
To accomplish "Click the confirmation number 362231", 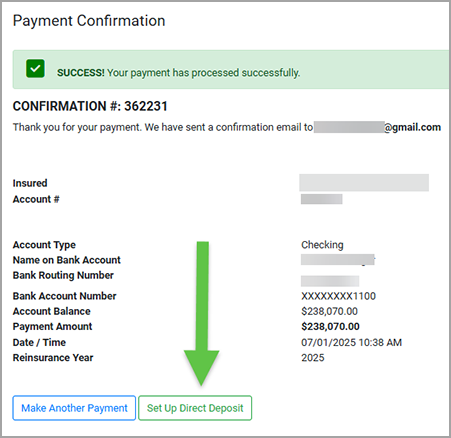I will pyautogui.click(x=146, y=106).
